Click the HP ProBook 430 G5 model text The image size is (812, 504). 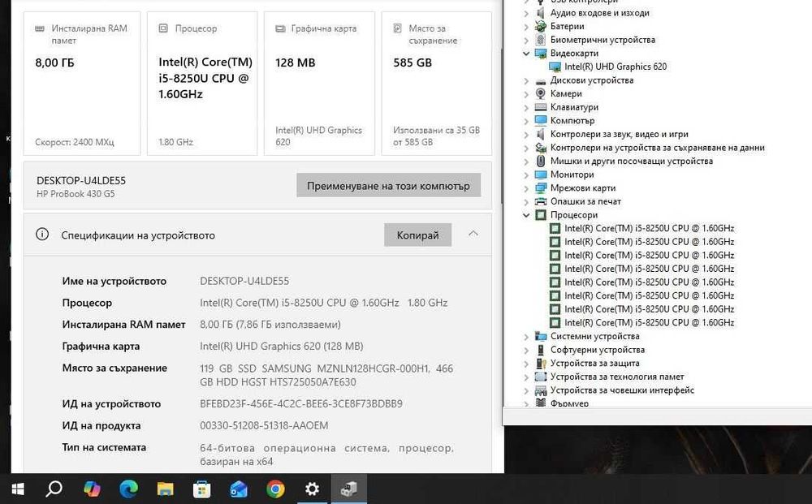pyautogui.click(x=76, y=194)
